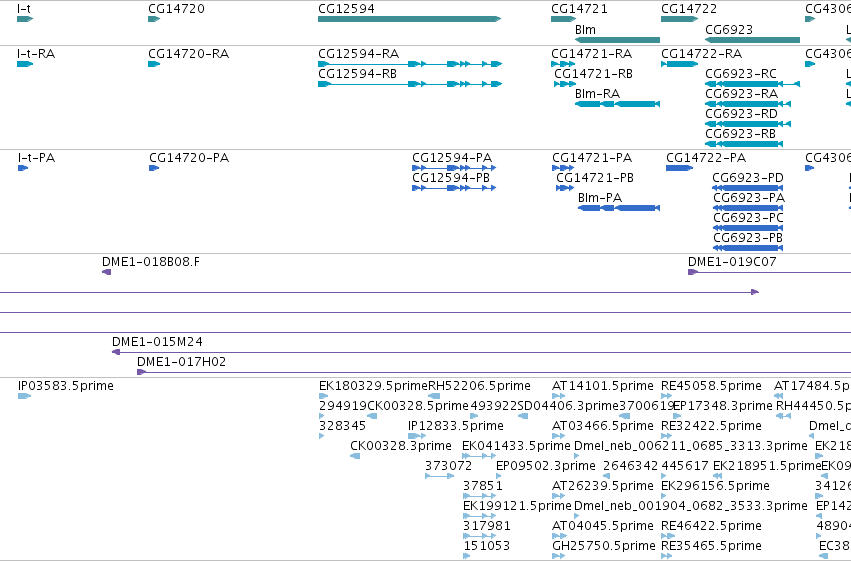Select the CG12594-RA transcript
Viewport: 851px width, 561px height.
[x=410, y=64]
